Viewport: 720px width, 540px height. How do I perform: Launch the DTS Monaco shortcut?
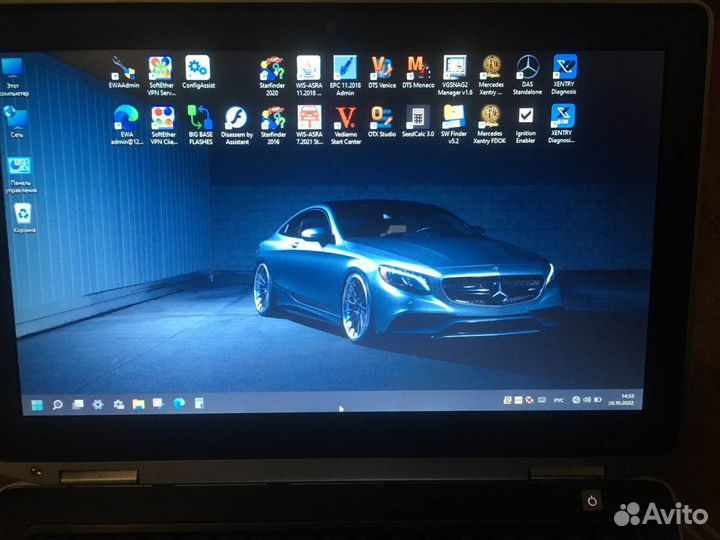418,72
